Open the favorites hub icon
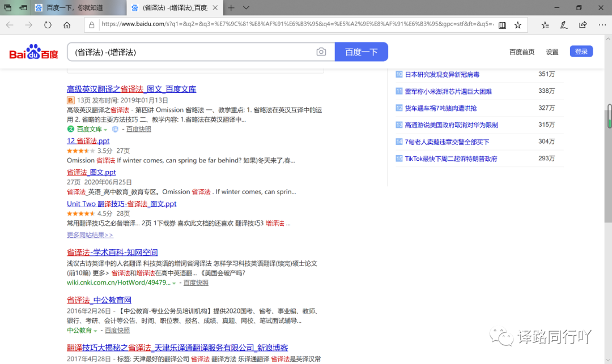Screen dimensions: 612x364 point(545,25)
